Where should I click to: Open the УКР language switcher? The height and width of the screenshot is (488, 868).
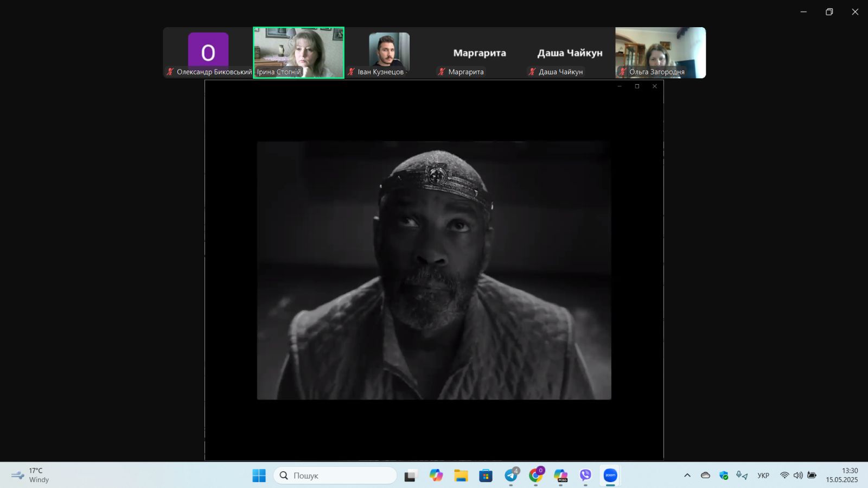763,476
